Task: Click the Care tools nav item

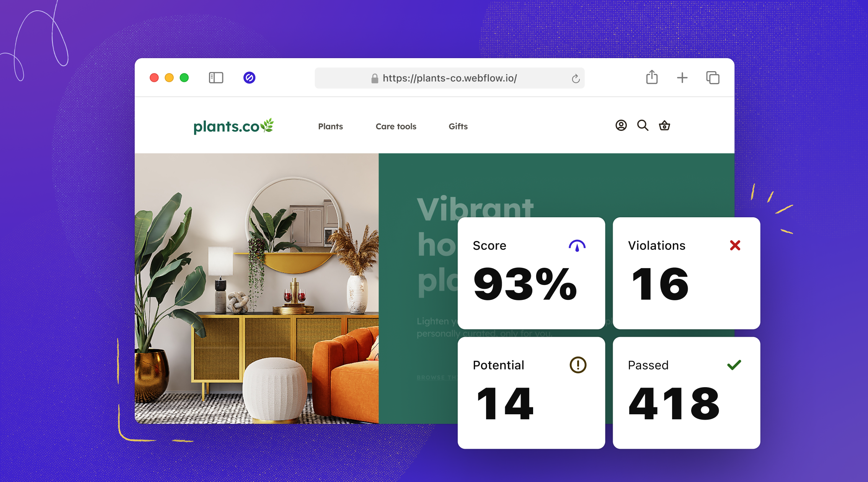Action: tap(396, 126)
